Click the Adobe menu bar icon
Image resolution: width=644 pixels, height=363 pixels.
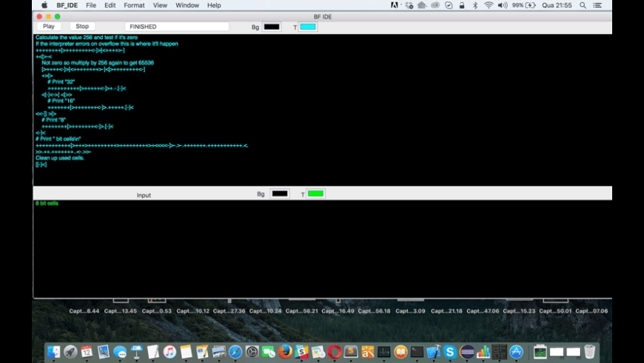[394, 5]
